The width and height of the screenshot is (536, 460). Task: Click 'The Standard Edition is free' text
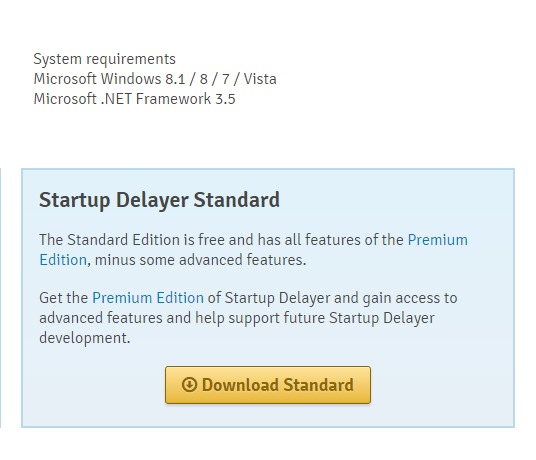[x=132, y=240]
